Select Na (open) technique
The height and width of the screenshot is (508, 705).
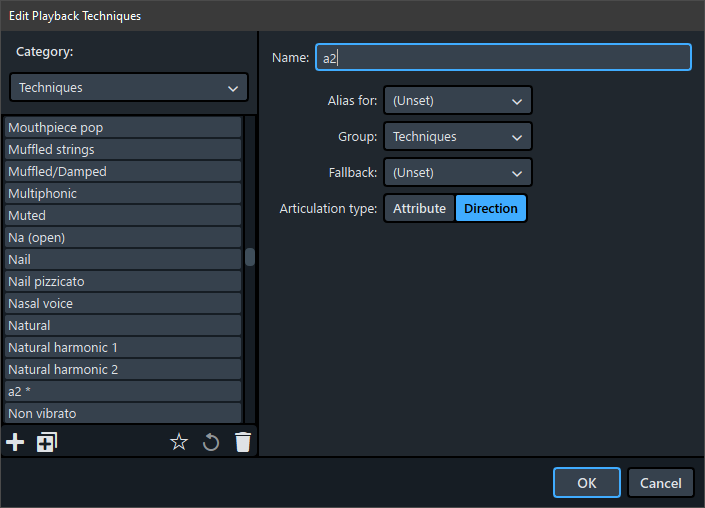pyautogui.click(x=123, y=238)
